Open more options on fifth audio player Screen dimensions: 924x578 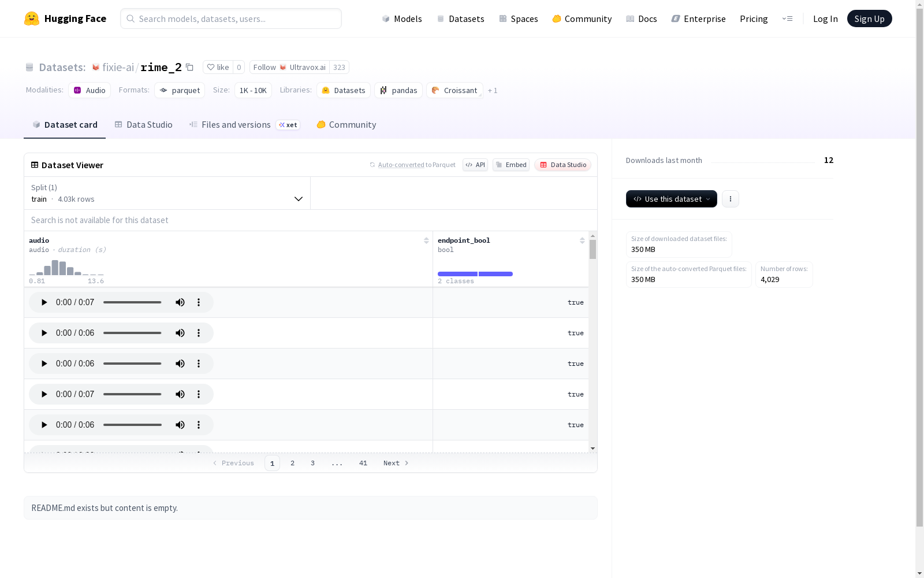199,425
